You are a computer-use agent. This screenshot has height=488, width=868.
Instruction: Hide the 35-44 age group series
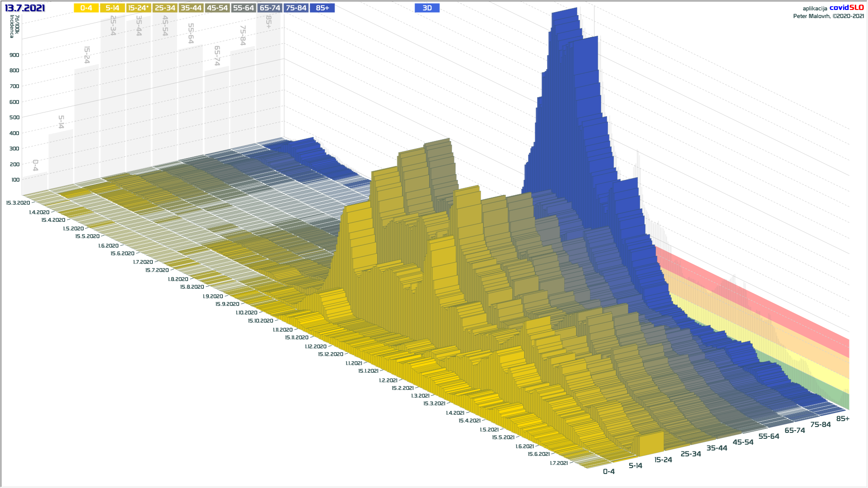click(191, 8)
